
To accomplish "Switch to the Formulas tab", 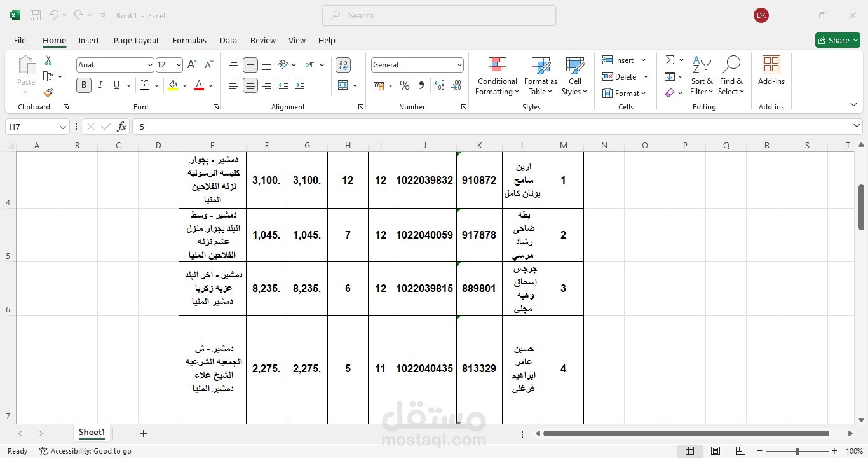I will pos(189,40).
